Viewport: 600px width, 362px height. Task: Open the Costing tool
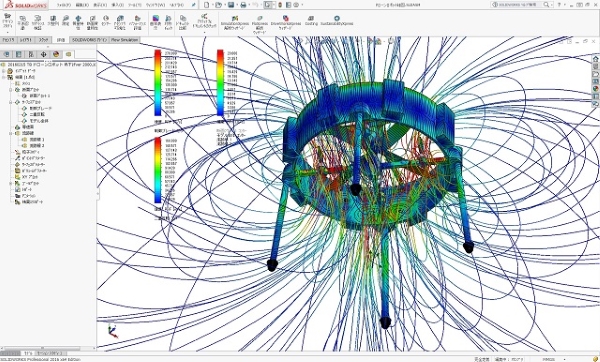coord(311,21)
